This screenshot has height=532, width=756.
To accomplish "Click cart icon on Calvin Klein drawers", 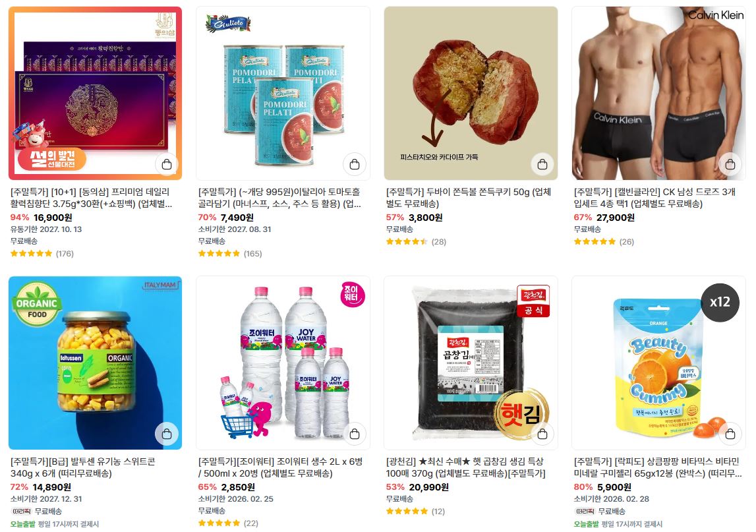I will tap(730, 164).
